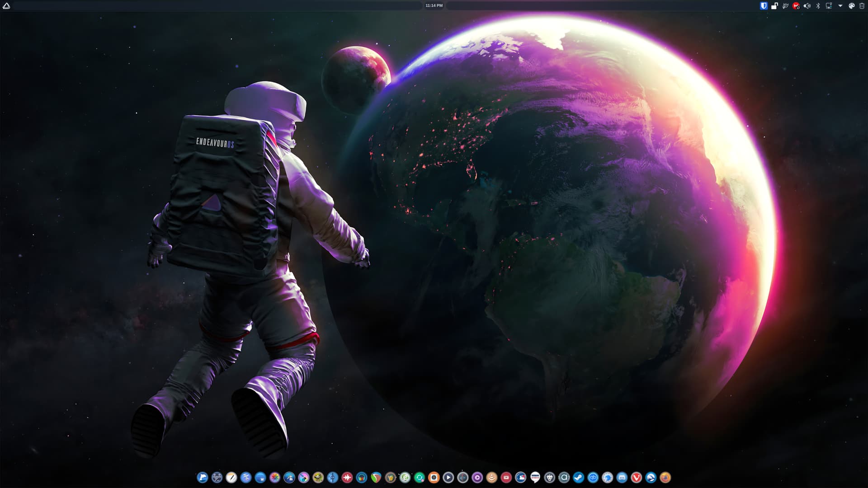The width and height of the screenshot is (868, 488).
Task: Open the green sync arrows icon
Action: click(x=420, y=477)
